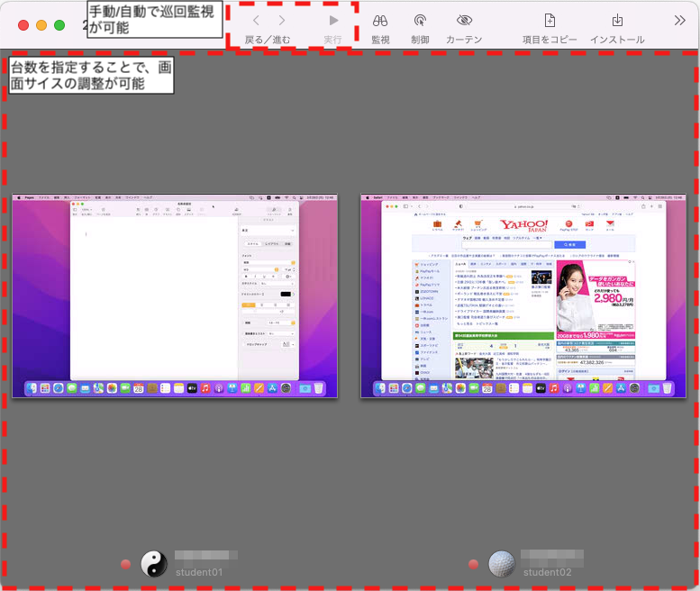
Task: Click the Dock in student01's screen
Action: pyautogui.click(x=174, y=388)
